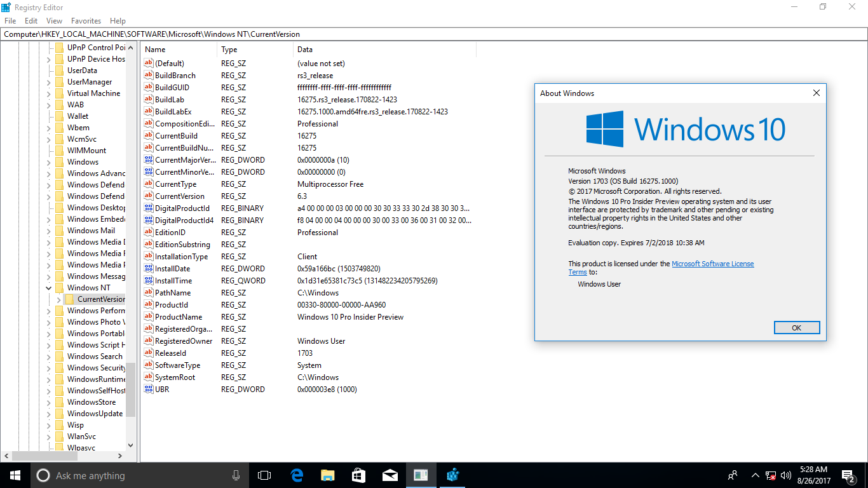Click the Data column header
Viewport: 868px width, 488px height.
pyautogui.click(x=384, y=50)
